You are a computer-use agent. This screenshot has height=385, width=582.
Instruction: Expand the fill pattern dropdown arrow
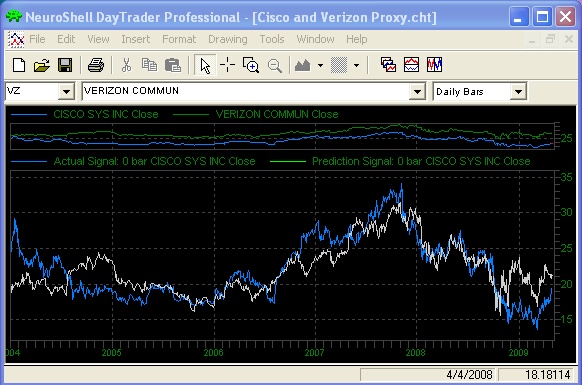click(x=356, y=65)
